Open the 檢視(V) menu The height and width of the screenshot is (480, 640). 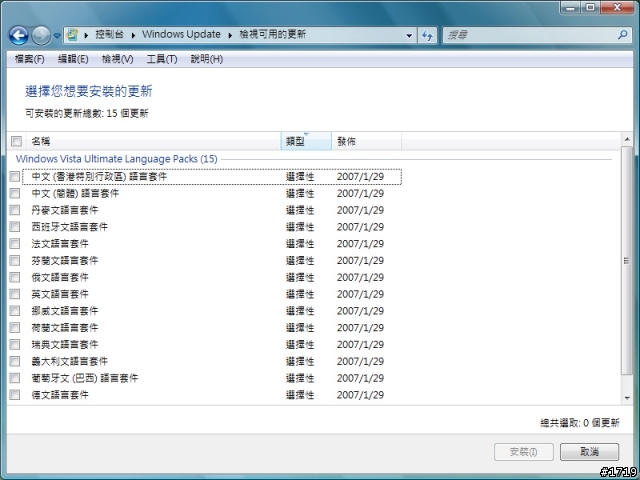coord(118,59)
